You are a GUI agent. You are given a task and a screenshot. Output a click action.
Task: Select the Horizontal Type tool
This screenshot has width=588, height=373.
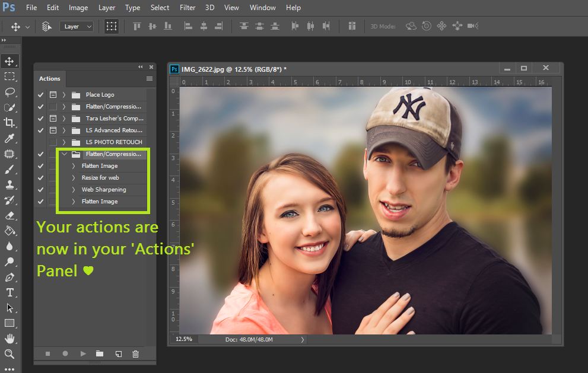[x=9, y=292]
